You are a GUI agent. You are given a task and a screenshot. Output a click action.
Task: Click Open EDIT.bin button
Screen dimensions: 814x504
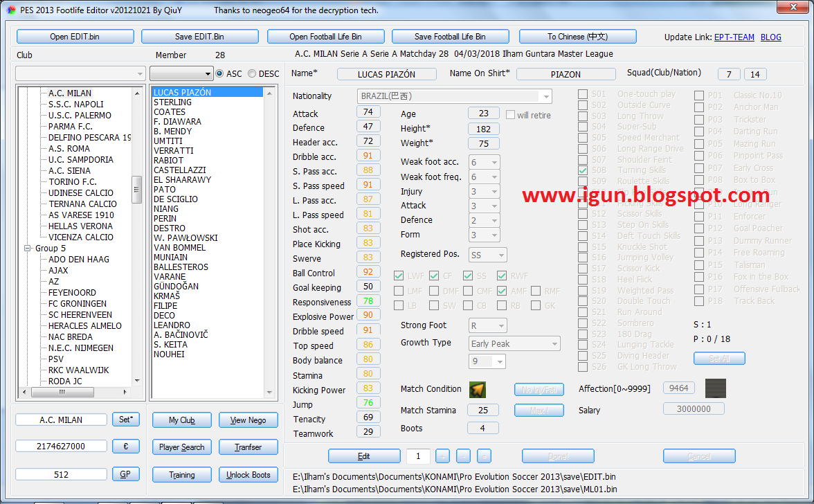[75, 36]
